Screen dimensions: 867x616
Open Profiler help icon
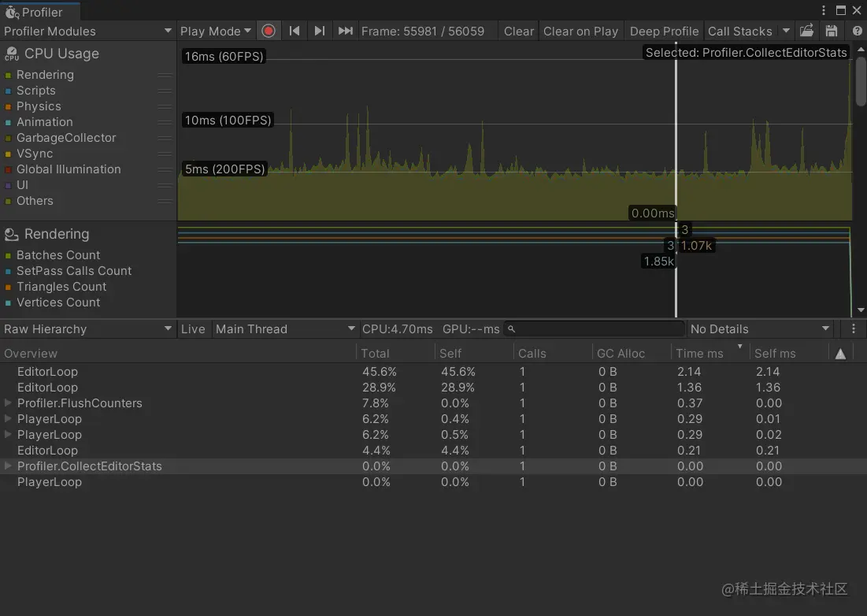[857, 31]
